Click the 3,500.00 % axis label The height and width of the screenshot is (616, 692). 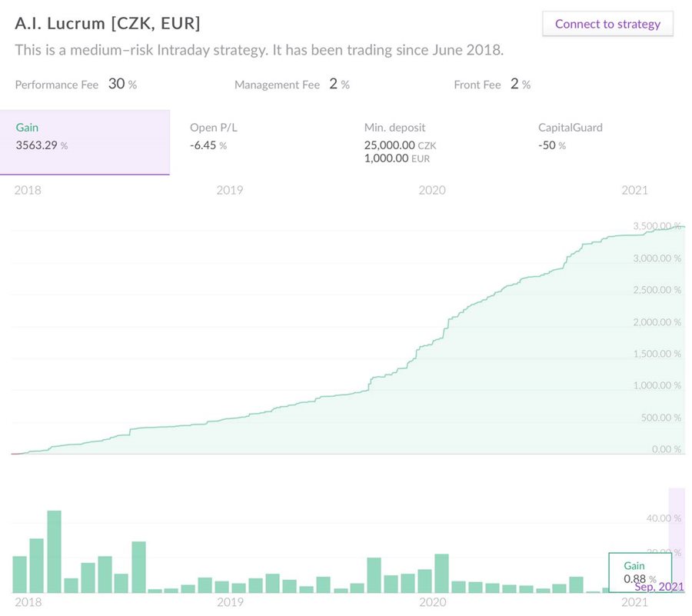(x=657, y=226)
